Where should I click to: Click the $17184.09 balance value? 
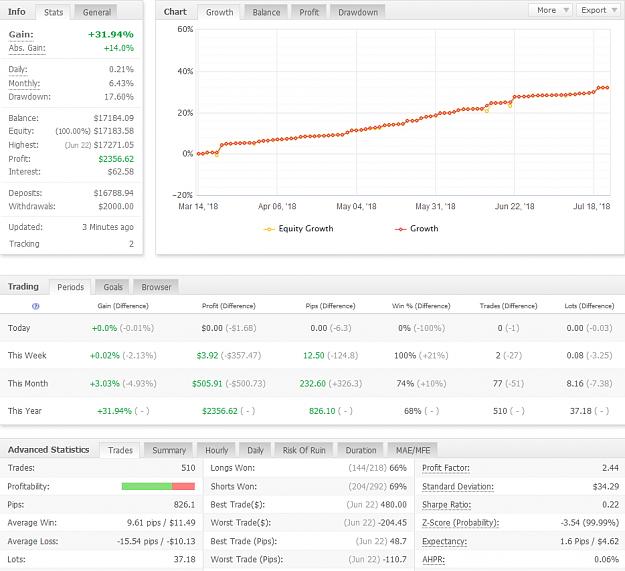(114, 118)
